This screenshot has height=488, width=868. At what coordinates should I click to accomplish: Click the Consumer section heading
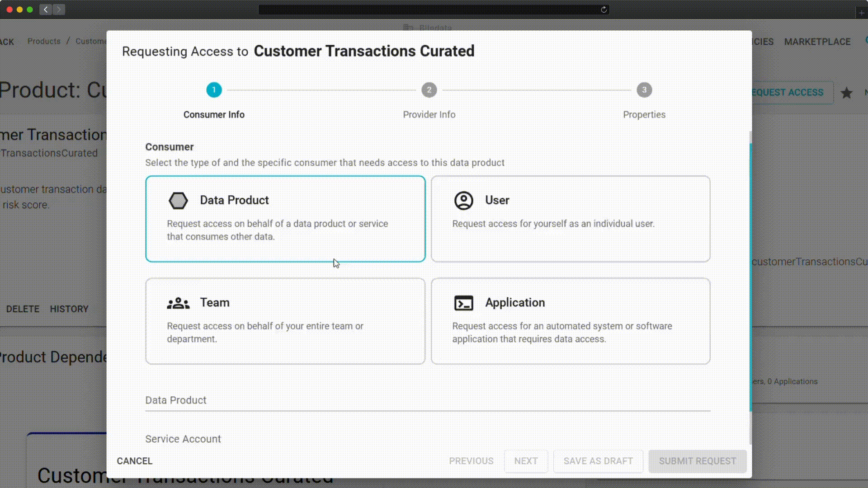[x=169, y=147]
